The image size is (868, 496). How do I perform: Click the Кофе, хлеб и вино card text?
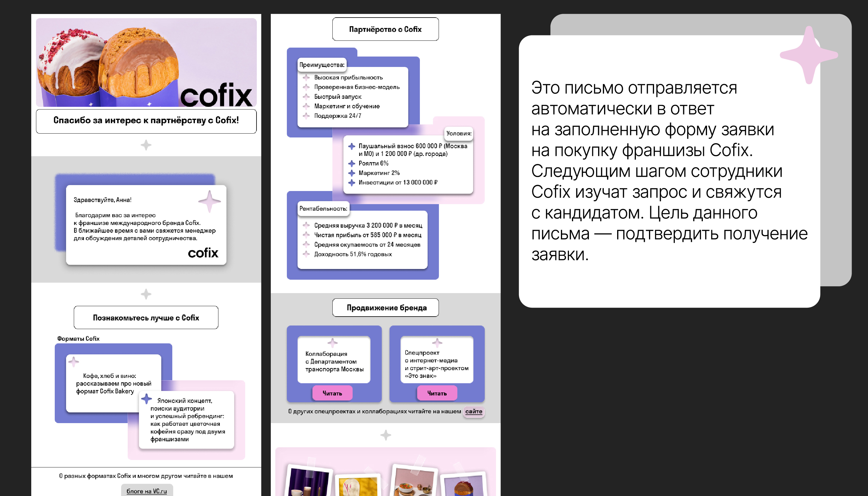(113, 383)
